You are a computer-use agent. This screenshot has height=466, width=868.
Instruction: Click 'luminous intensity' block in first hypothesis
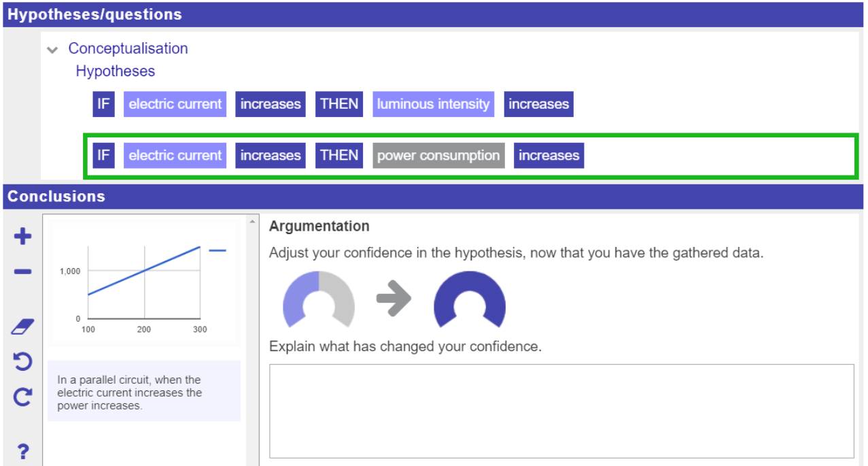(433, 104)
